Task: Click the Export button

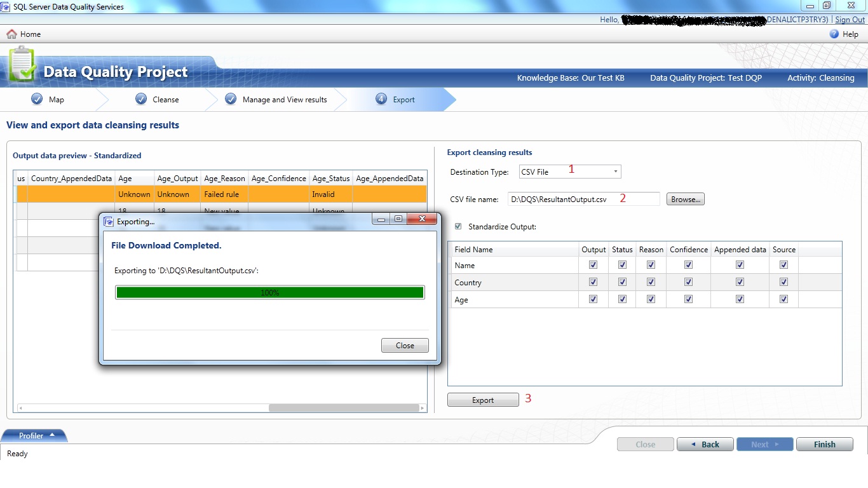Action: coord(483,400)
